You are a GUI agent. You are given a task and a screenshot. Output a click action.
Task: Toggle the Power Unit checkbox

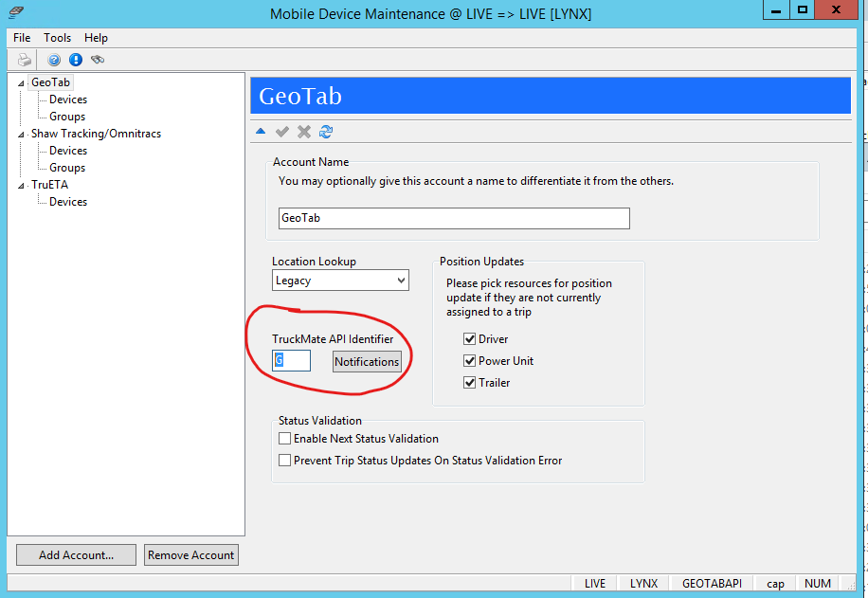[x=469, y=361]
